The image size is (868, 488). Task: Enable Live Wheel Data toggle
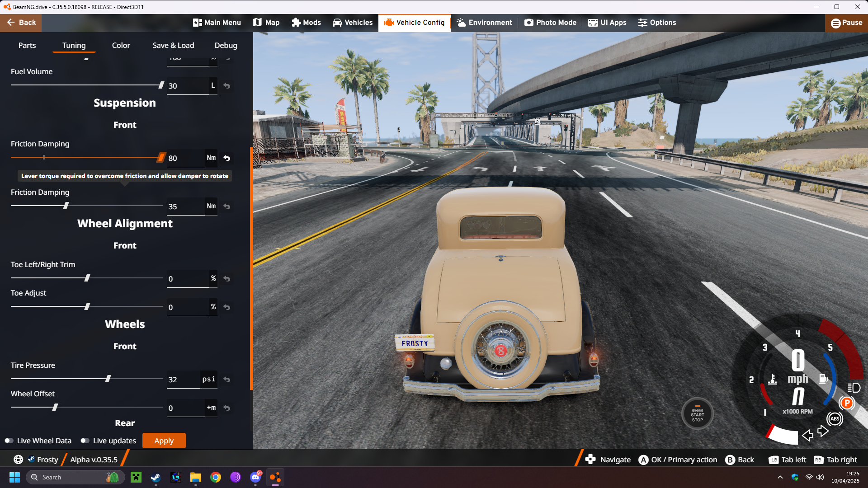(x=9, y=441)
